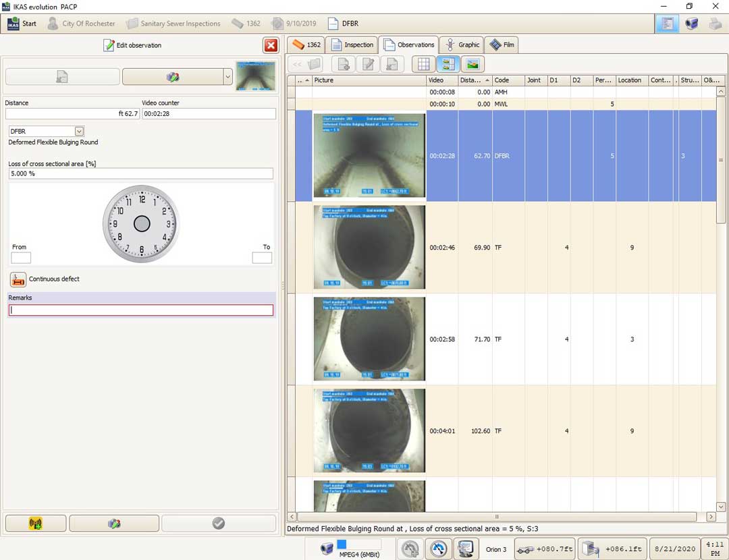Expand the dropdown arrow beside the camera button
The height and width of the screenshot is (560, 729).
pos(227,77)
